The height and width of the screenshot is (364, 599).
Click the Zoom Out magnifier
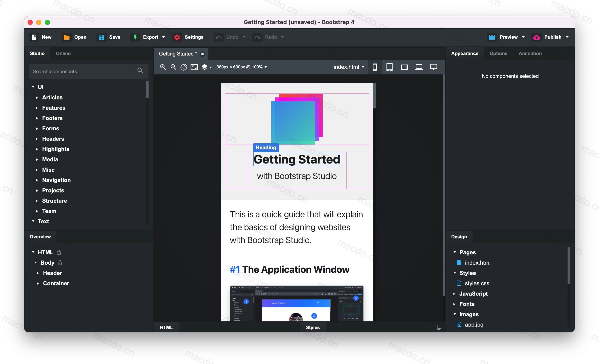click(173, 67)
